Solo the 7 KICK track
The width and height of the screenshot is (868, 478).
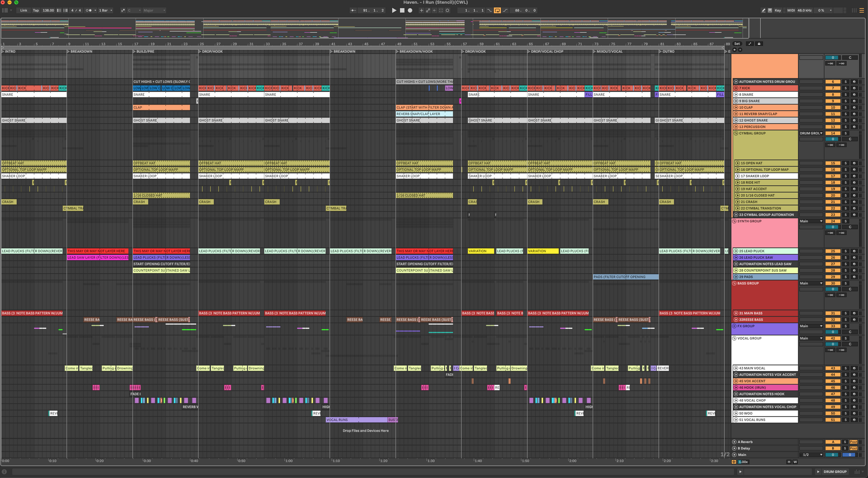(845, 88)
